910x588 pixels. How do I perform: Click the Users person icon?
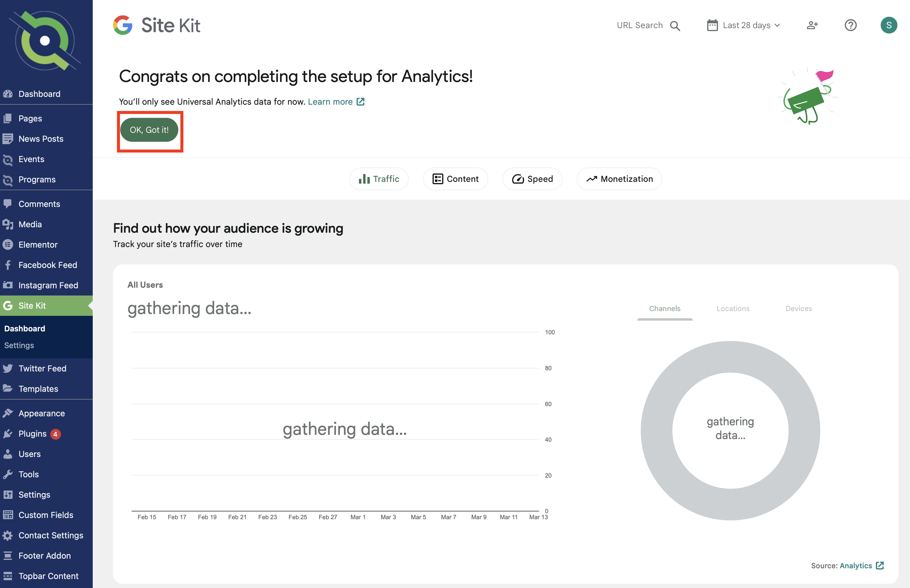[8, 454]
